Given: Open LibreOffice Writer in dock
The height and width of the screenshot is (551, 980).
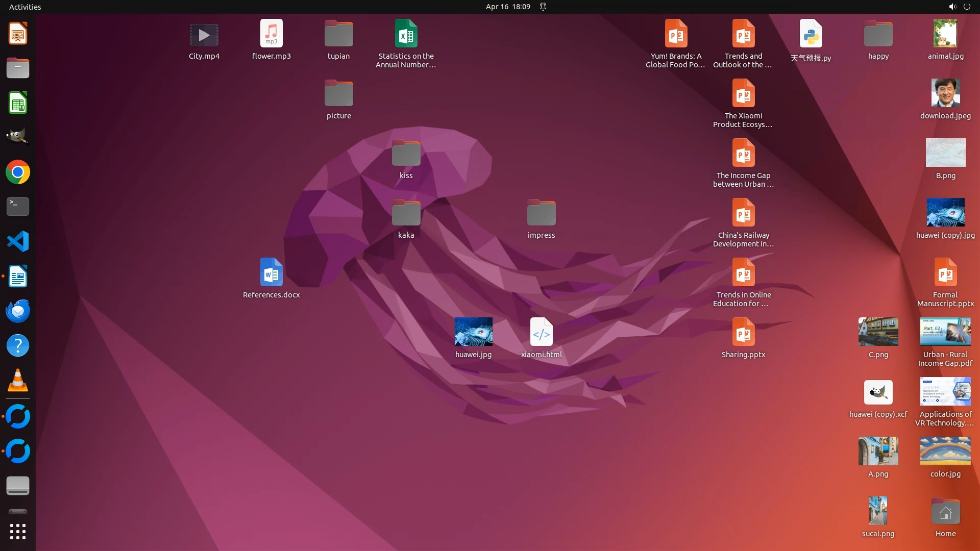Looking at the screenshot, I should click(18, 276).
